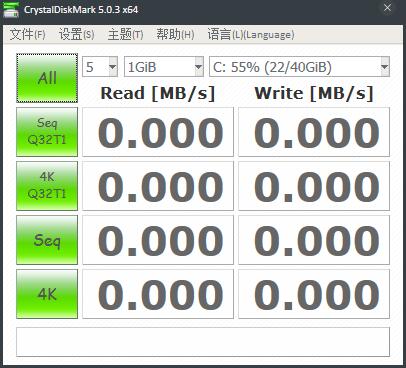Open the 主题(T) menu

point(125,34)
